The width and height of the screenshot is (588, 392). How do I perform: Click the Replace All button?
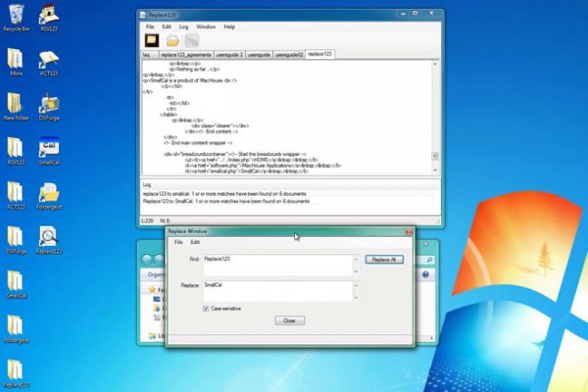384,260
